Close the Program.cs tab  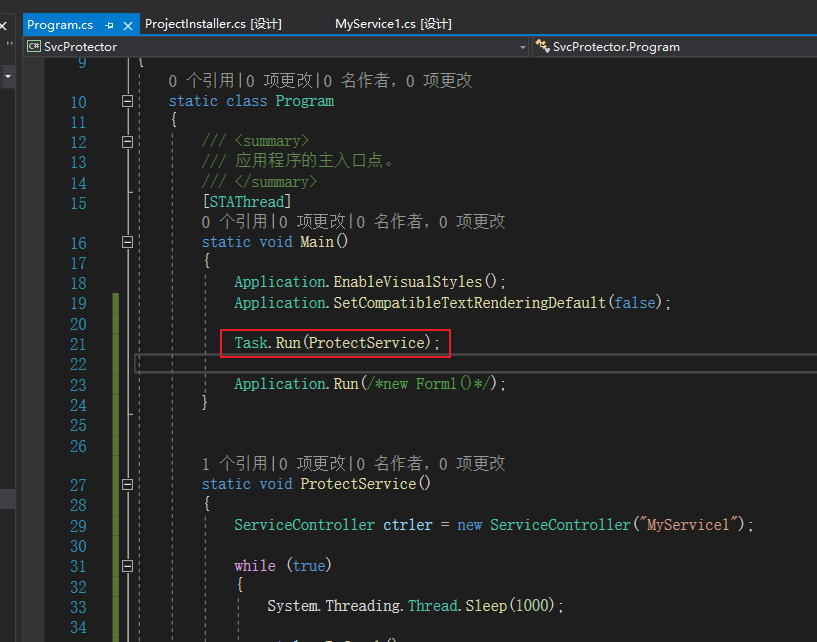pos(128,24)
